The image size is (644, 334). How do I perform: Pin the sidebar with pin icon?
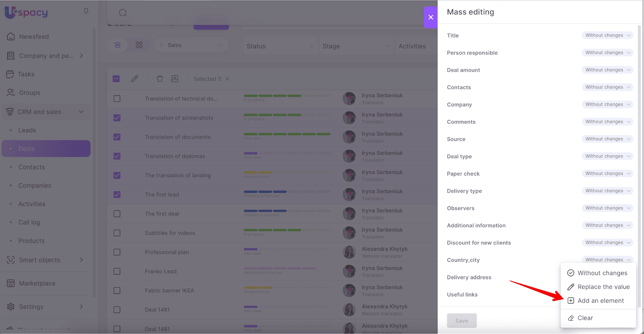[x=86, y=12]
